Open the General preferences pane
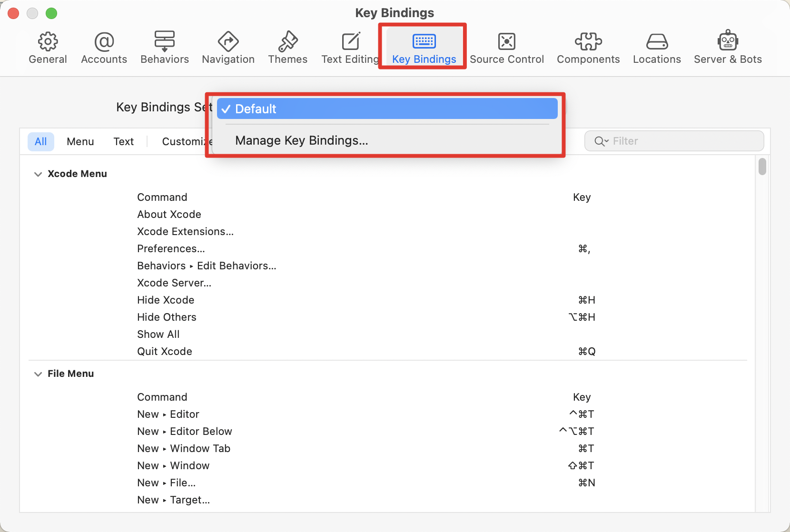790x532 pixels. tap(48, 48)
